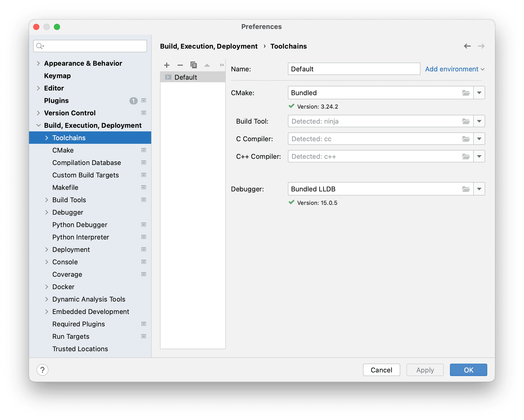Select the Keymap settings page
524x420 pixels.
point(57,76)
